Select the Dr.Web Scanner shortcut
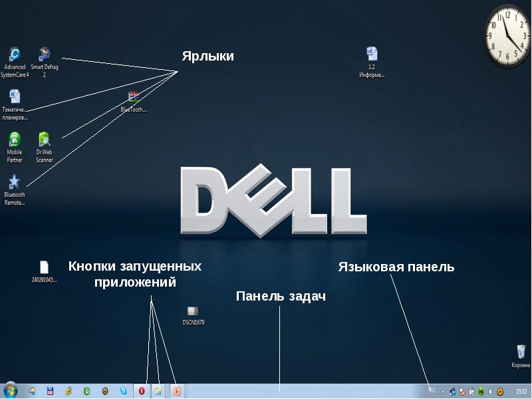532x399 pixels. (x=45, y=140)
